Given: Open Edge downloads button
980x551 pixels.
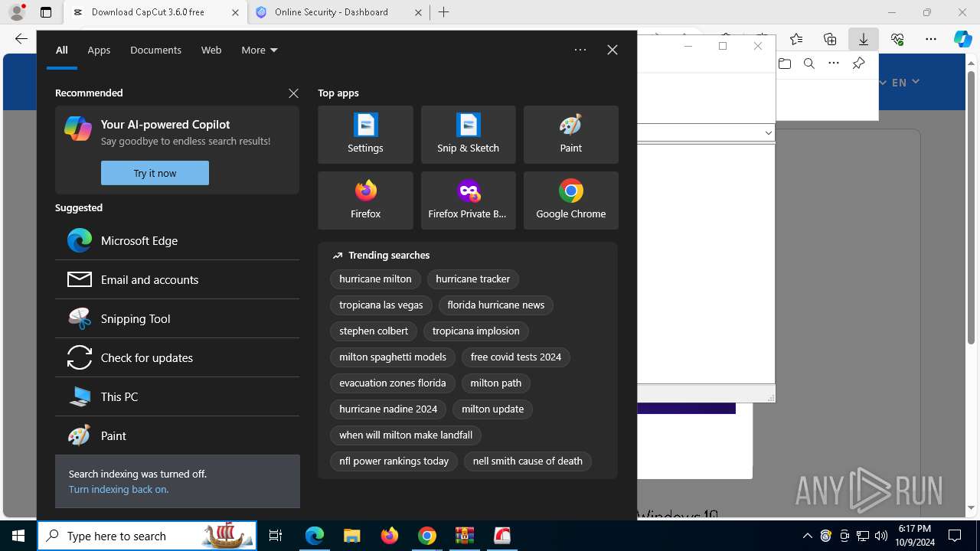Looking at the screenshot, I should (x=863, y=39).
